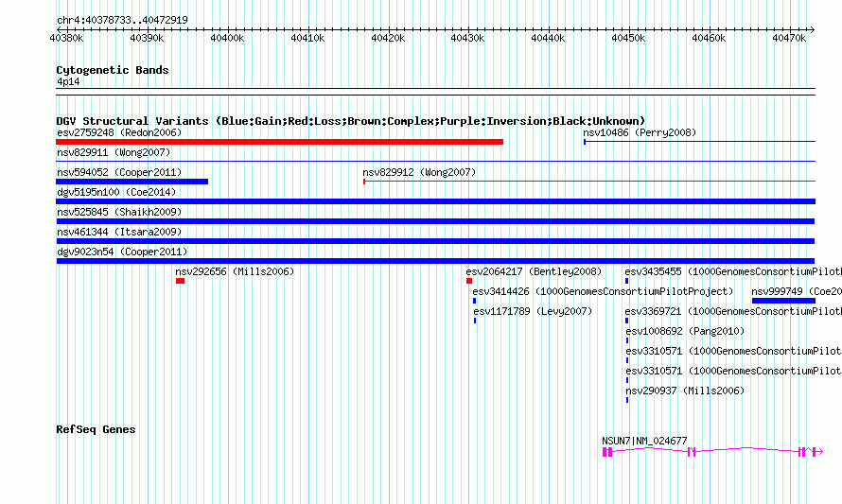Click the RefSeq Genes track title

[x=96, y=429]
